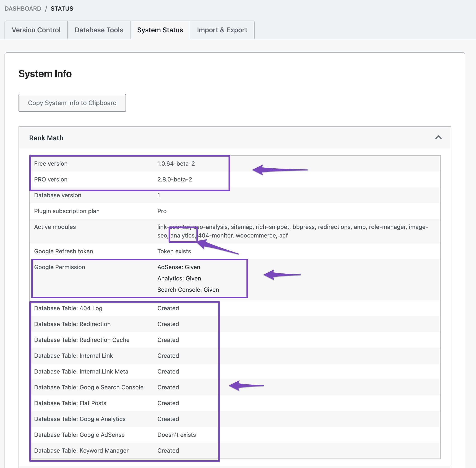Click the Database Table: Google AdSense label

(79, 435)
